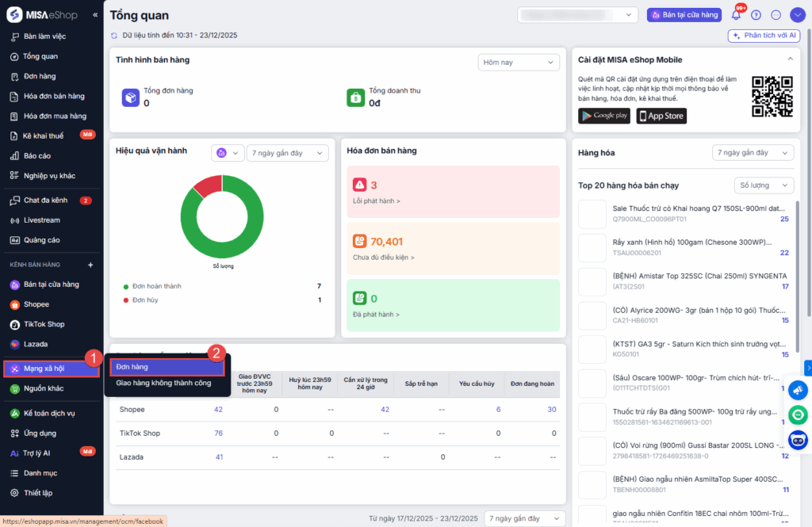Click the Shopee channel icon
The width and height of the screenshot is (812, 527).
[x=14, y=304]
